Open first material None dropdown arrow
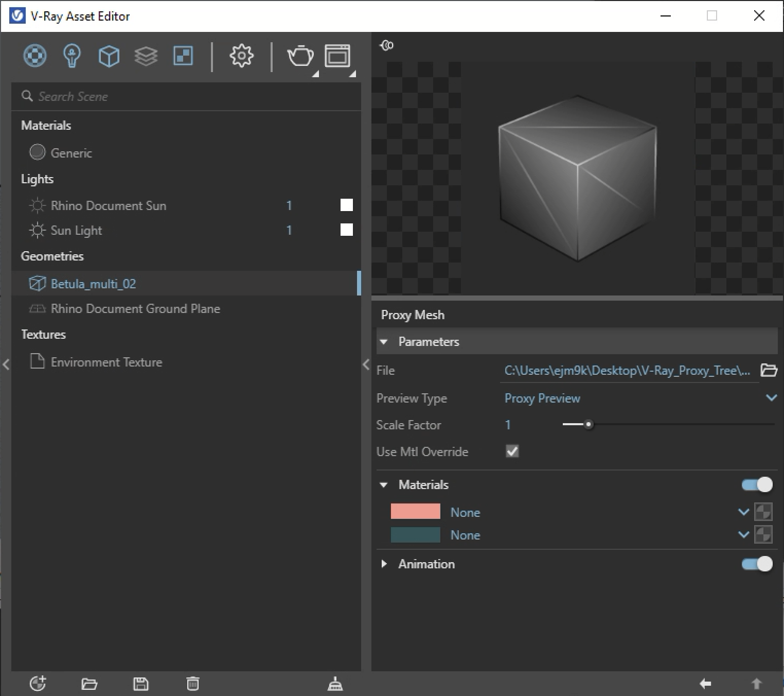 [x=743, y=512]
